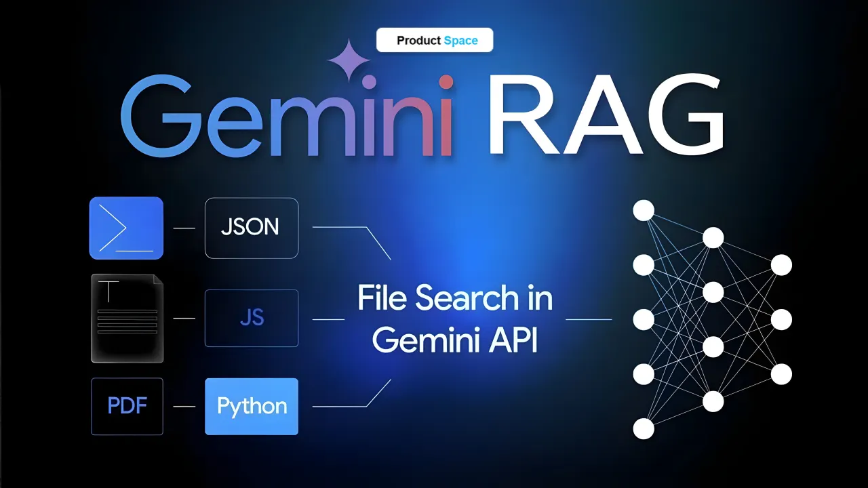
Task: Click the Space link text
Action: click(461, 41)
